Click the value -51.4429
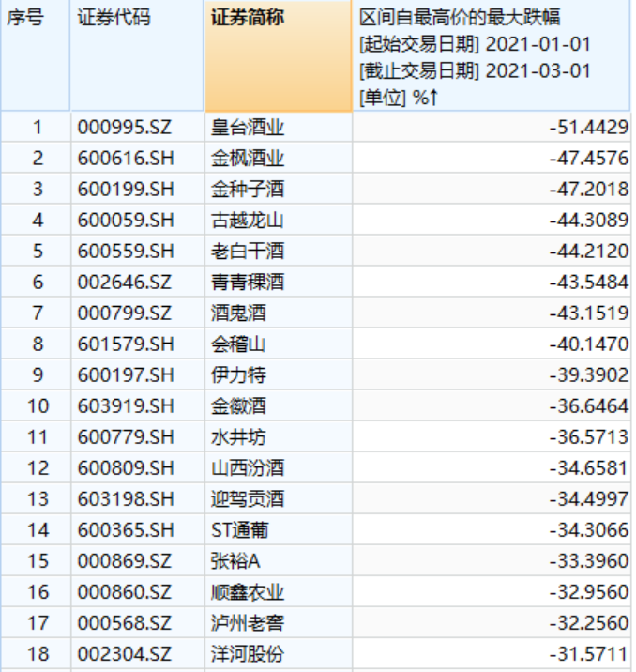636x672 pixels. 589,128
